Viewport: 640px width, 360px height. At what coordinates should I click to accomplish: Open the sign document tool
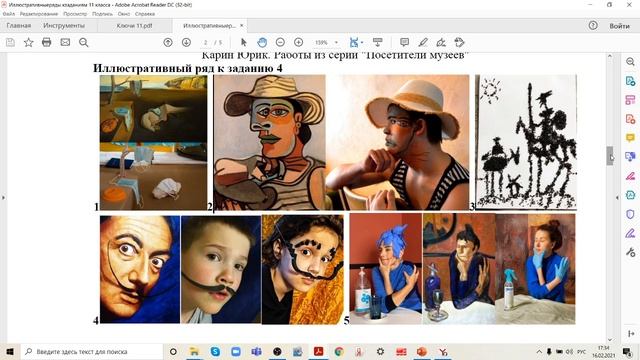pos(441,42)
